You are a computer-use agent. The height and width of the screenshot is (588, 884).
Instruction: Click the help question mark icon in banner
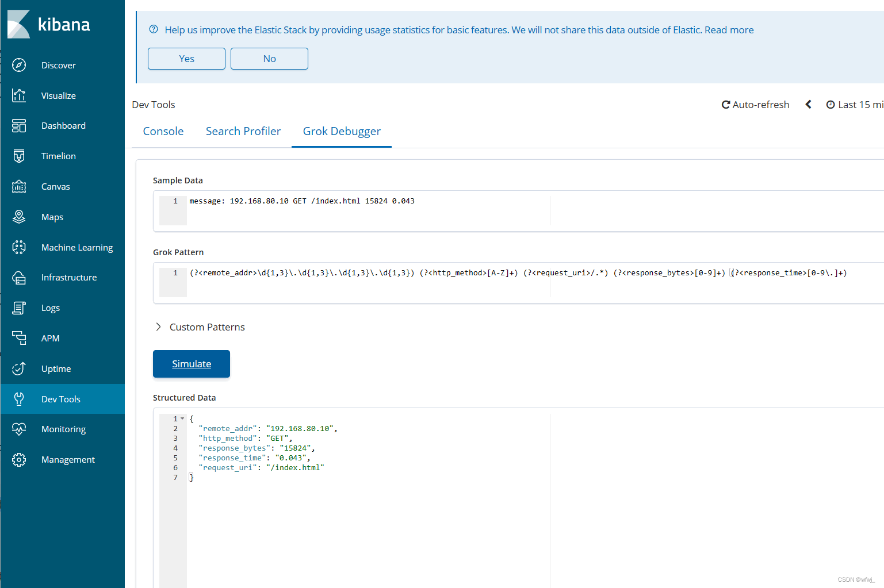click(154, 29)
